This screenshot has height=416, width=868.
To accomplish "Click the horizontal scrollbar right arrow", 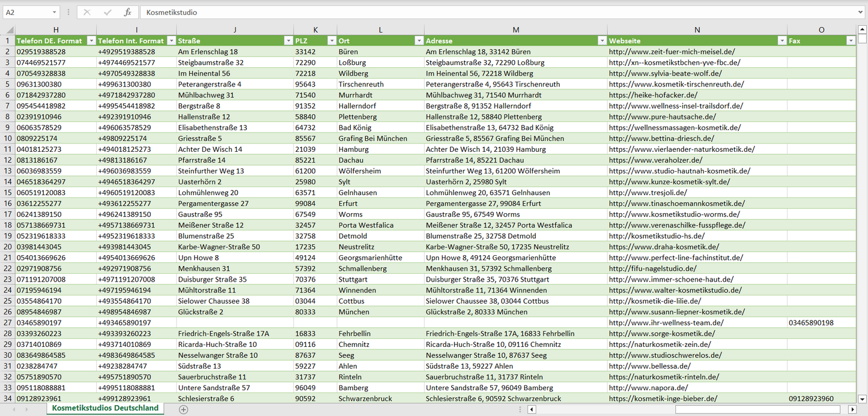I will click(x=852, y=409).
